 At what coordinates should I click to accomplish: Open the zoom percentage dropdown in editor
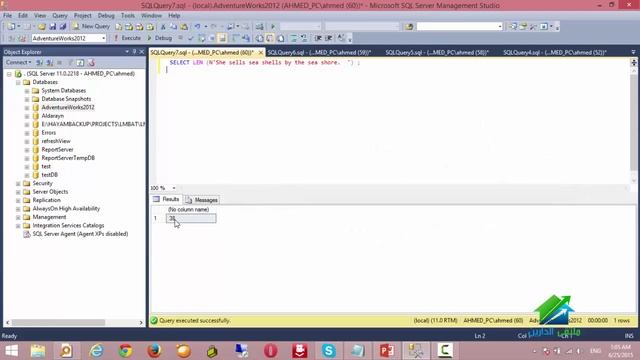click(174, 188)
